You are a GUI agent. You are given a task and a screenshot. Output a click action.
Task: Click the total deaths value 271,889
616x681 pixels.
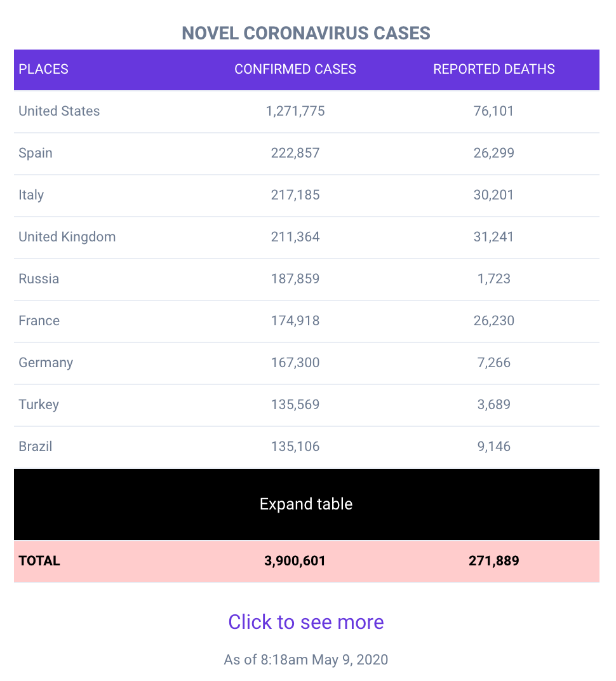point(494,561)
